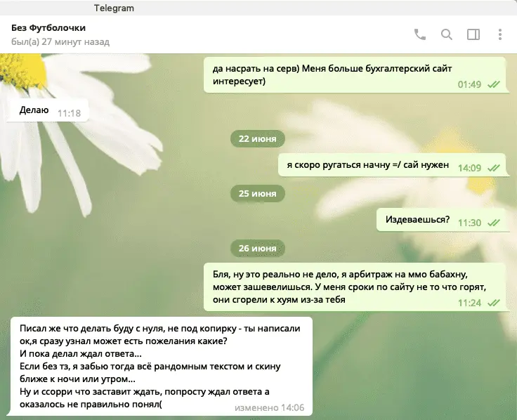This screenshot has width=517, height=420.
Task: Click the read checkmarks on 11:24 message
Action: pos(494,303)
